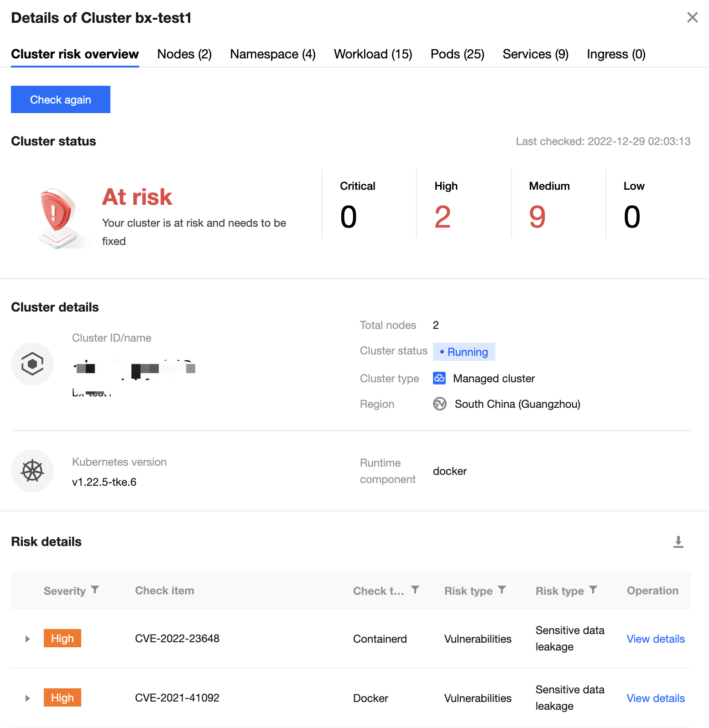
Task: Click the cluster ID hexagon icon
Action: pyautogui.click(x=32, y=364)
